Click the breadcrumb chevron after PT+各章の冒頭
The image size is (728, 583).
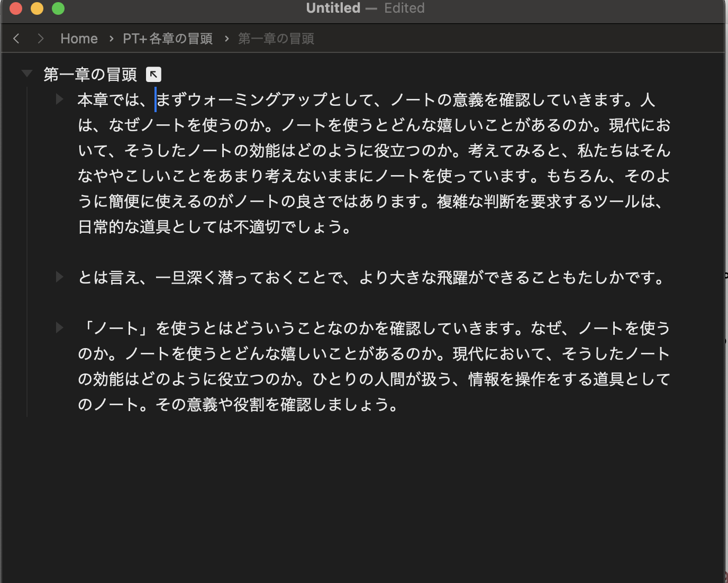click(x=226, y=38)
